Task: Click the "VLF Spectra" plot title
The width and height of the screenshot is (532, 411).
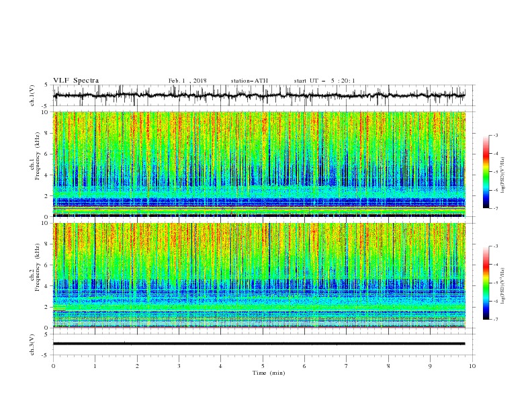Action: point(76,81)
